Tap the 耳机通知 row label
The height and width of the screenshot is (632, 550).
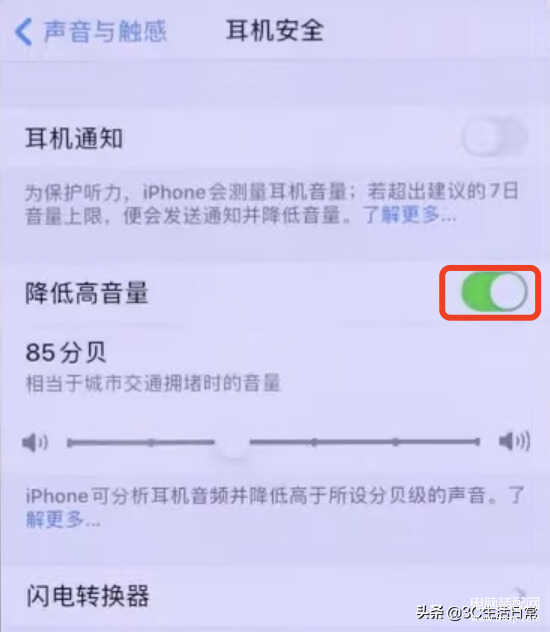coord(74,138)
